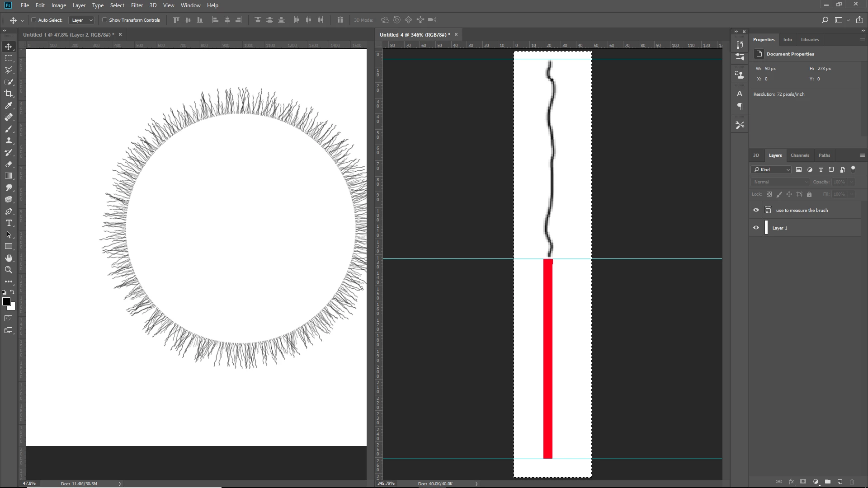Select the Brush tool
Viewport: 868px width, 488px height.
tap(9, 129)
